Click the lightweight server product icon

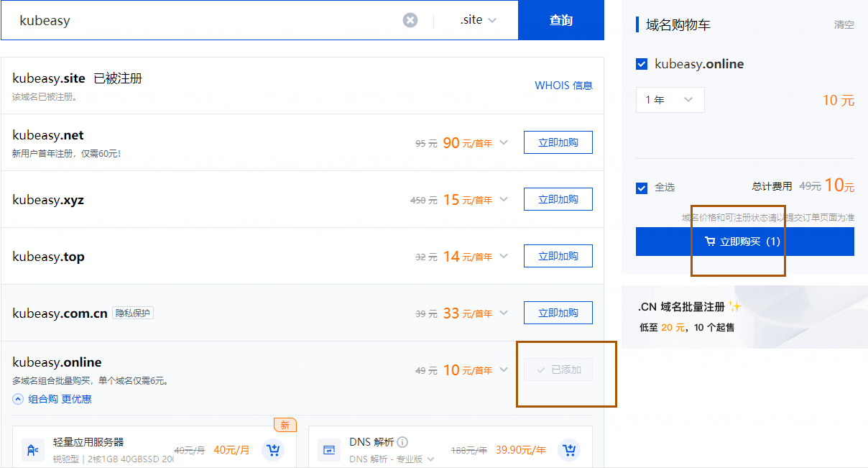pyautogui.click(x=32, y=450)
